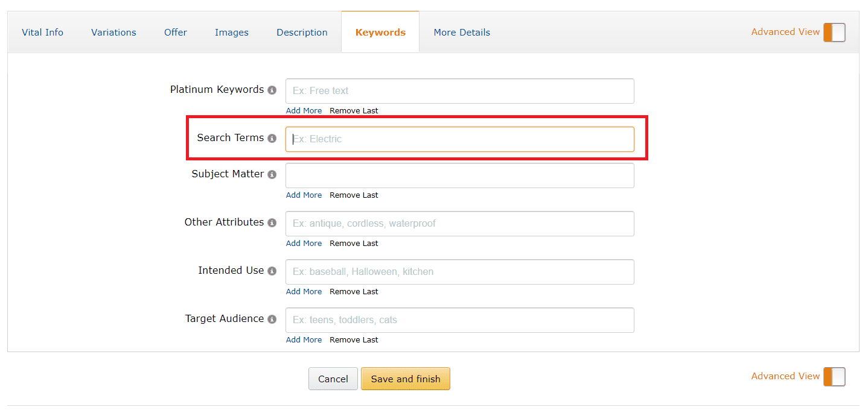Open the Variations tab
This screenshot has width=868, height=410.
(x=113, y=32)
